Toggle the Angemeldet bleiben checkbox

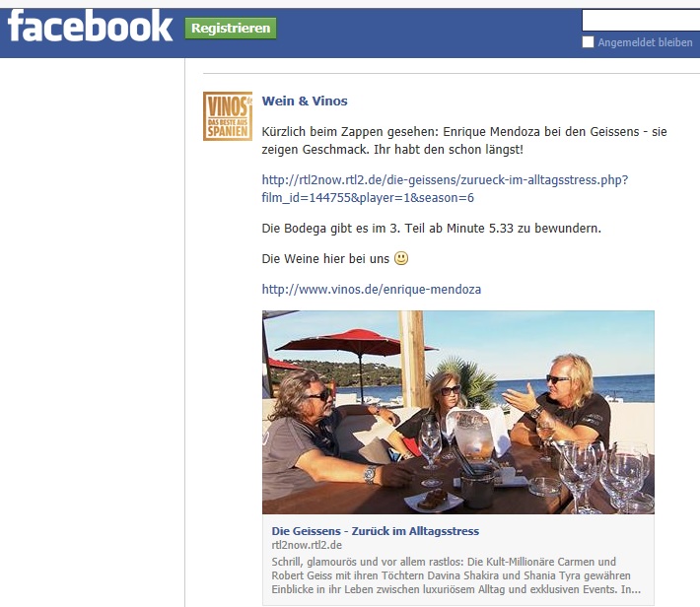[x=588, y=42]
